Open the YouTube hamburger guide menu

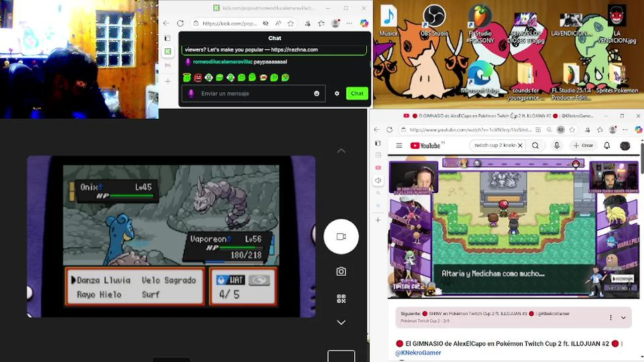click(399, 145)
